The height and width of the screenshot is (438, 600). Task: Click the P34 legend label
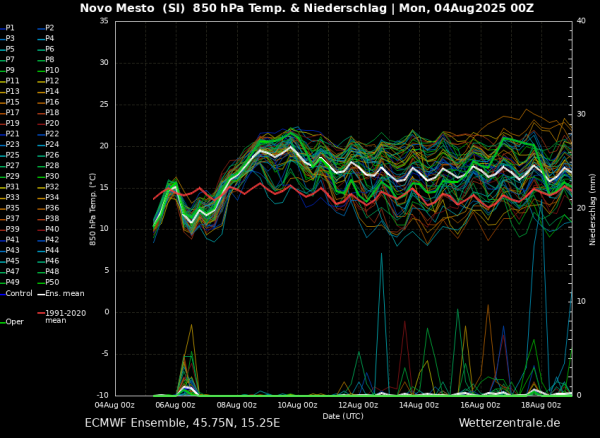(x=52, y=197)
